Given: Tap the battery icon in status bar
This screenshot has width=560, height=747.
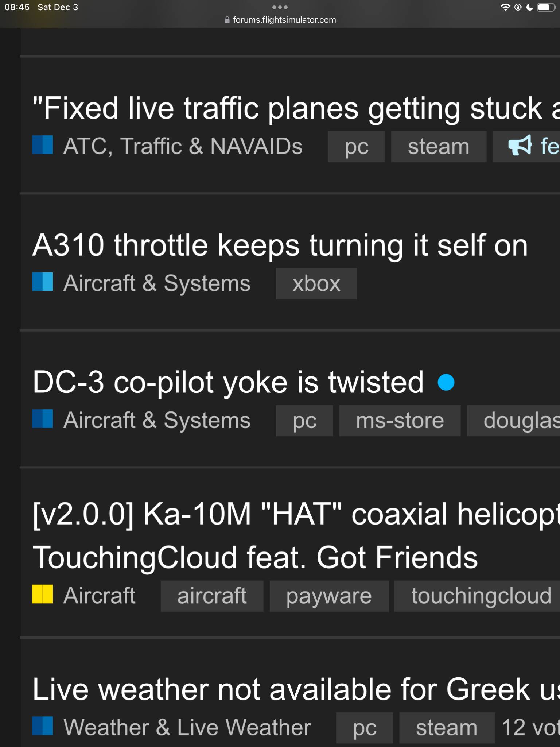Looking at the screenshot, I should click(545, 7).
